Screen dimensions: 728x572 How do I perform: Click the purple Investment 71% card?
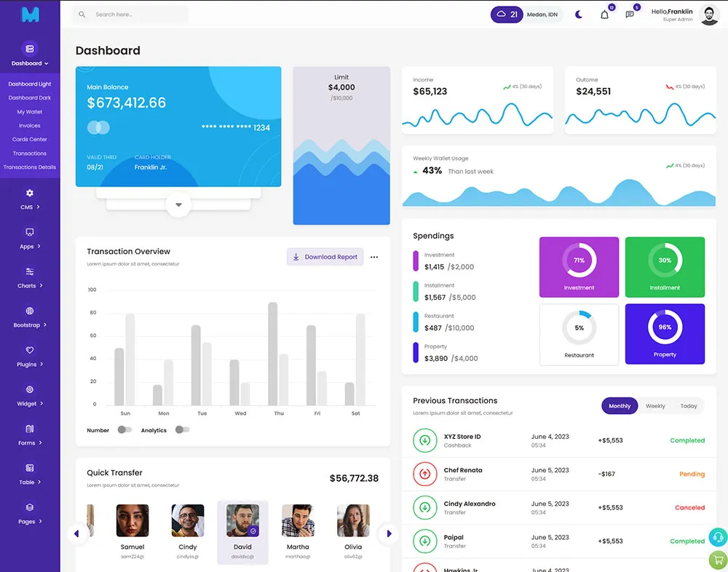pyautogui.click(x=579, y=267)
